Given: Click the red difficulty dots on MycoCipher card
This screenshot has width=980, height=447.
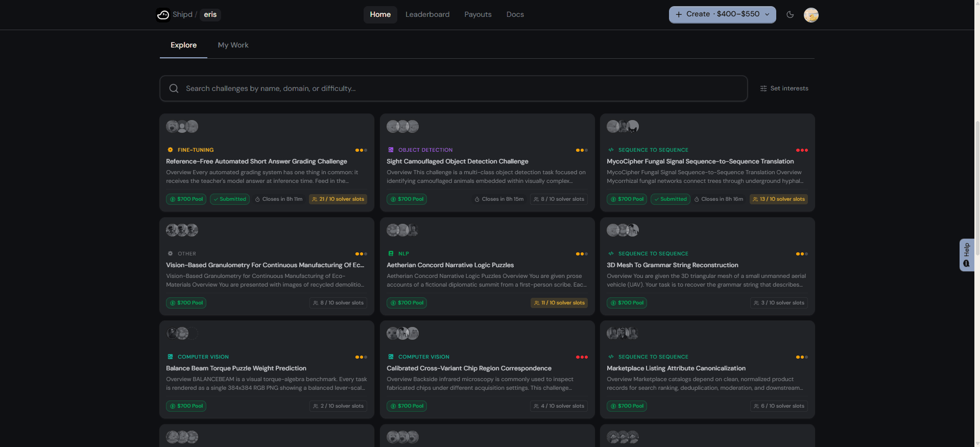Looking at the screenshot, I should pos(802,150).
